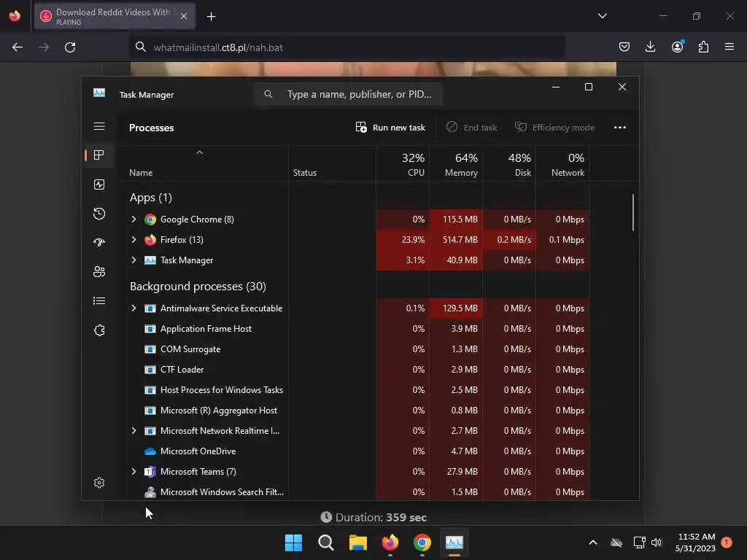This screenshot has width=747, height=560.
Task: Click Run new task button
Action: pyautogui.click(x=390, y=128)
